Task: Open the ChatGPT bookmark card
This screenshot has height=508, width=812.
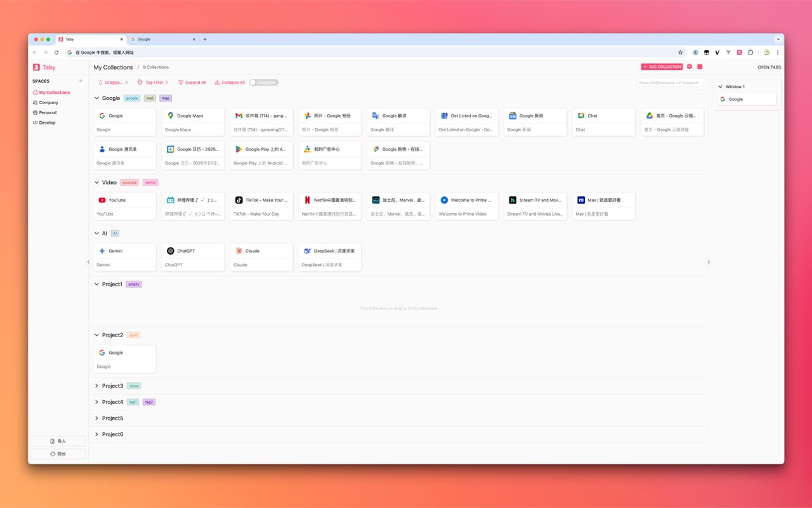Action: [x=193, y=257]
